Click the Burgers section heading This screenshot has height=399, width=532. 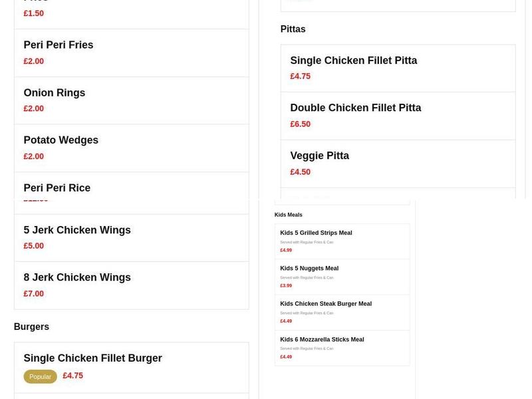tap(31, 327)
